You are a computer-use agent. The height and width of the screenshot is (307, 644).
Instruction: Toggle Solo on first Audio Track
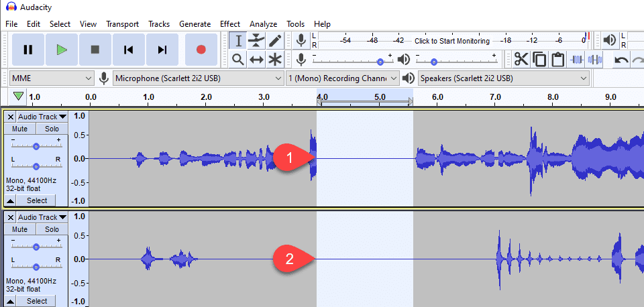52,129
